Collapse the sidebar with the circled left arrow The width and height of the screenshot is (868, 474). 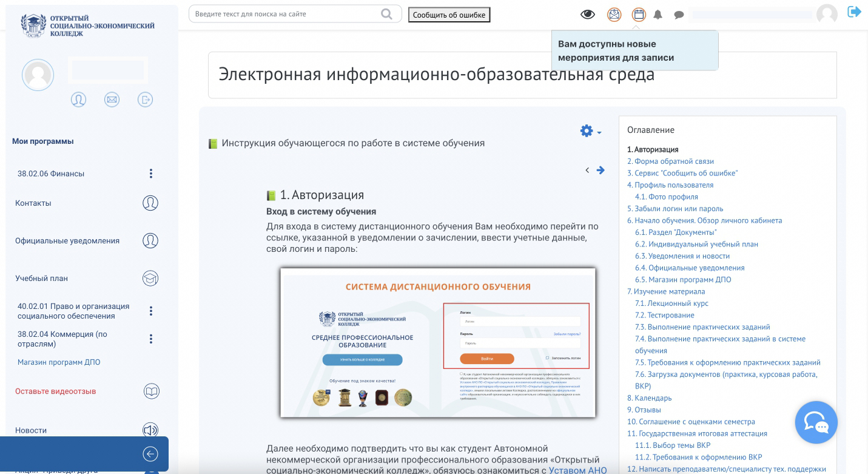(x=150, y=454)
